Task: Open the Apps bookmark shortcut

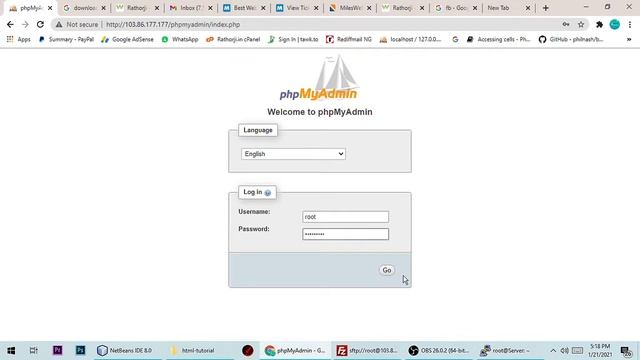Action: click(x=18, y=39)
